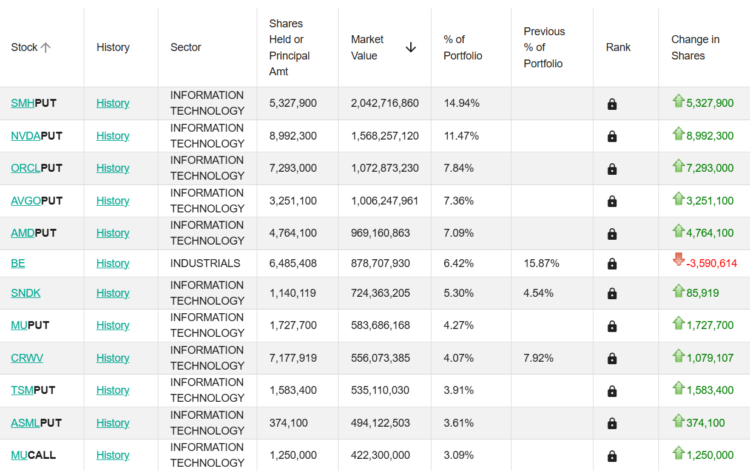The image size is (750, 471).
Task: Click the lock icon in AVGO PUT row
Action: click(x=612, y=201)
